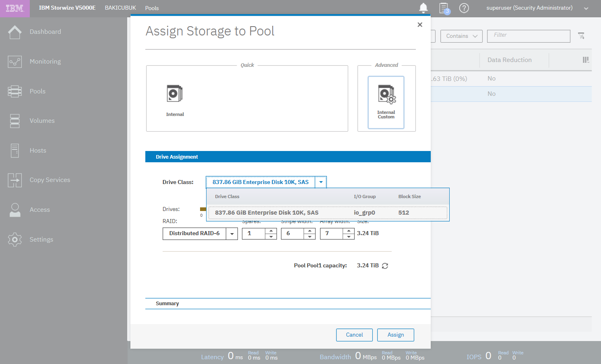Open the column chooser icon

point(586,60)
